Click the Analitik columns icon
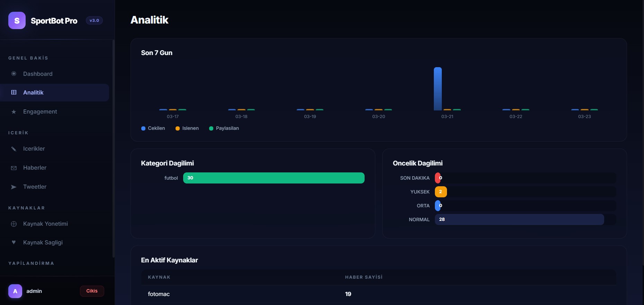Image resolution: width=644 pixels, height=305 pixels. click(14, 92)
